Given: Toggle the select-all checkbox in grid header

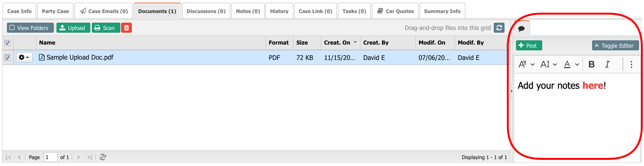Looking at the screenshot, I should [x=7, y=43].
